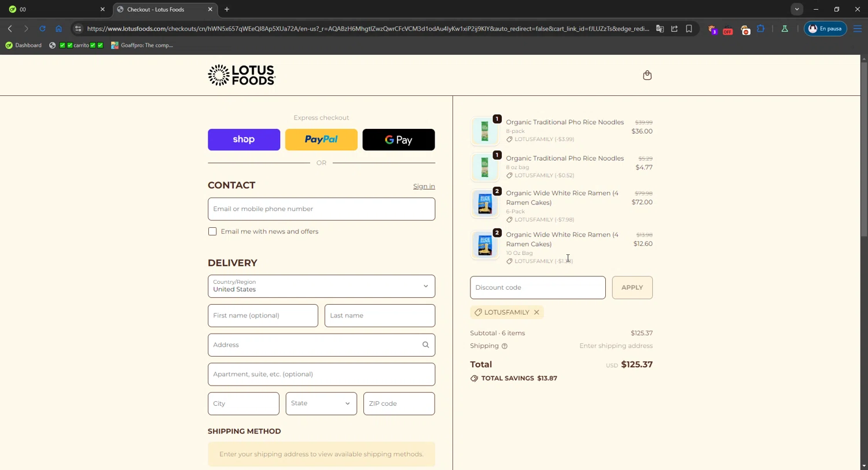Click the search icon in Address field
The image size is (868, 470).
(x=425, y=345)
